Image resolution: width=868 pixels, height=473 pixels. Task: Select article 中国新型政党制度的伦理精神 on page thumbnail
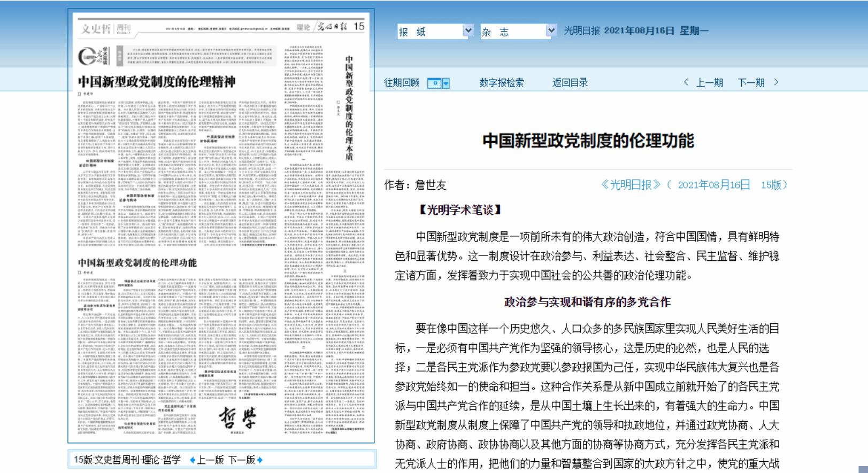point(157,82)
